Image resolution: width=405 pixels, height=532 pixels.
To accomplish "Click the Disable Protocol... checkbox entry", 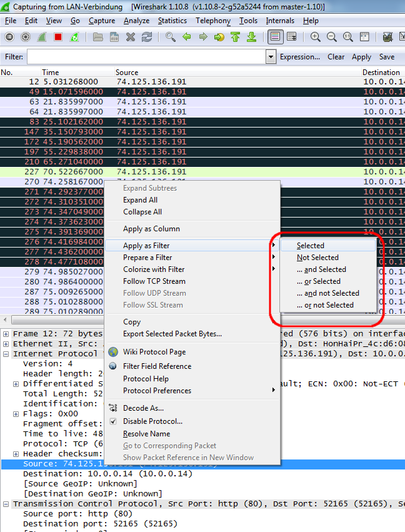I will (x=152, y=421).
